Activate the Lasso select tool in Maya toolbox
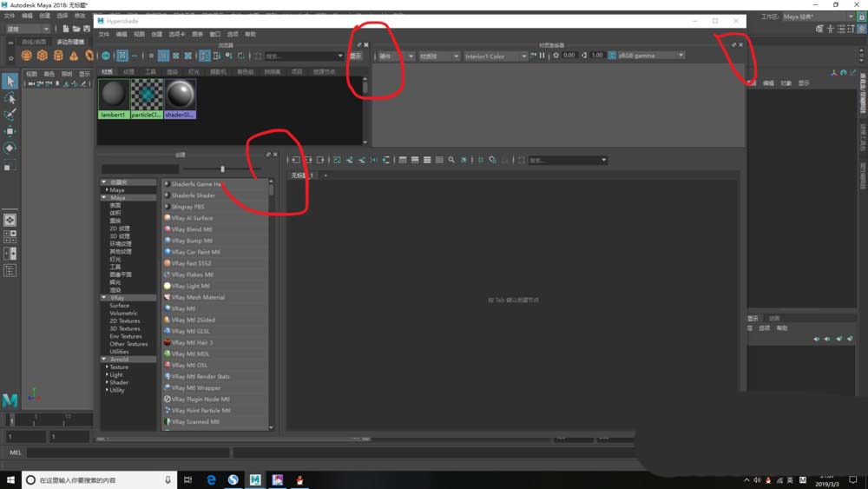Screen dimensions: 868x489 tap(10, 98)
